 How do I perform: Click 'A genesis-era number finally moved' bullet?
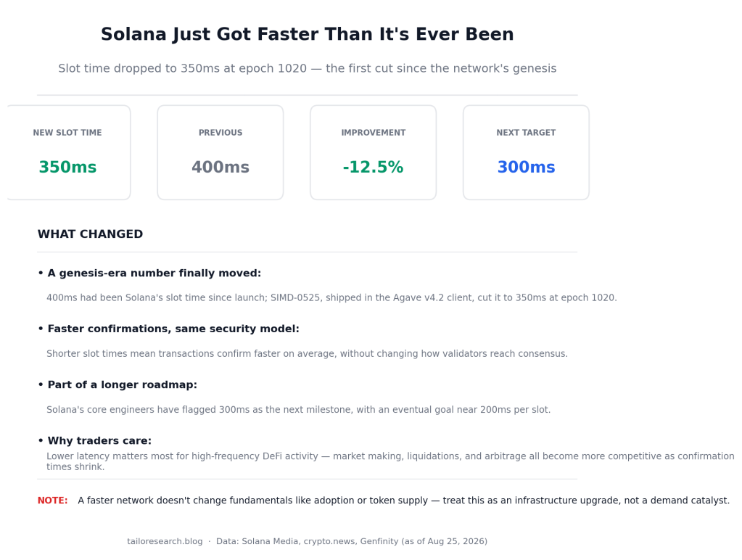[x=149, y=273]
